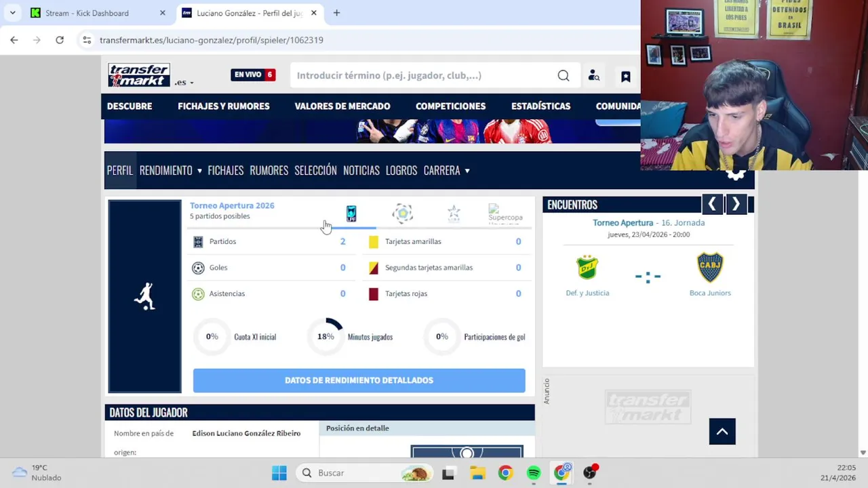The height and width of the screenshot is (488, 868).
Task: Switch to the LOGROS tab
Action: [401, 170]
